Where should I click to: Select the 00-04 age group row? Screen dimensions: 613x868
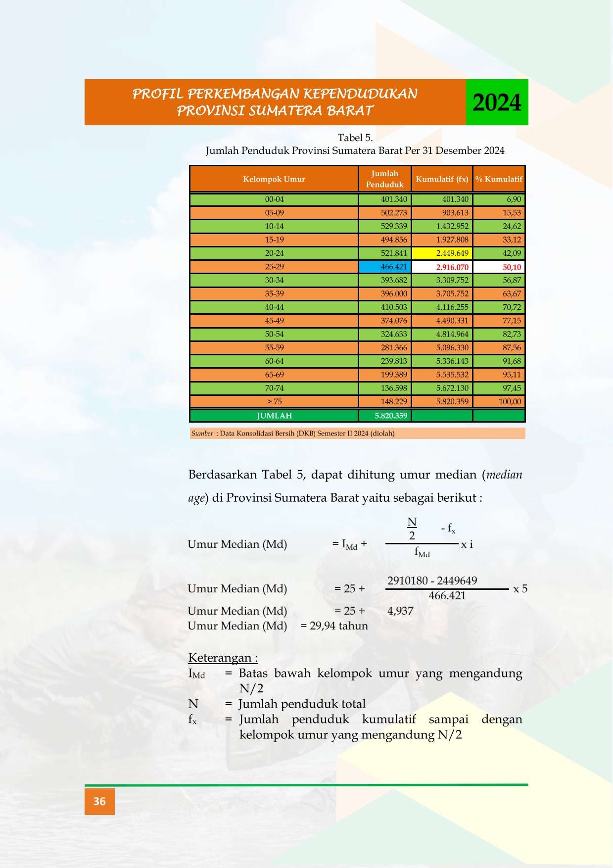coord(357,199)
